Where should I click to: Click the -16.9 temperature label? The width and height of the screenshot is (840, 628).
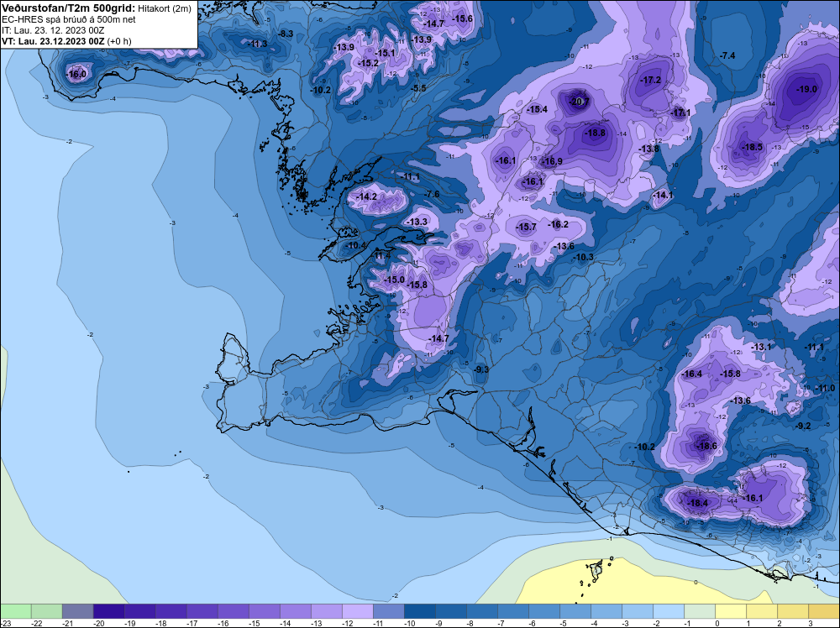pyautogui.click(x=553, y=161)
